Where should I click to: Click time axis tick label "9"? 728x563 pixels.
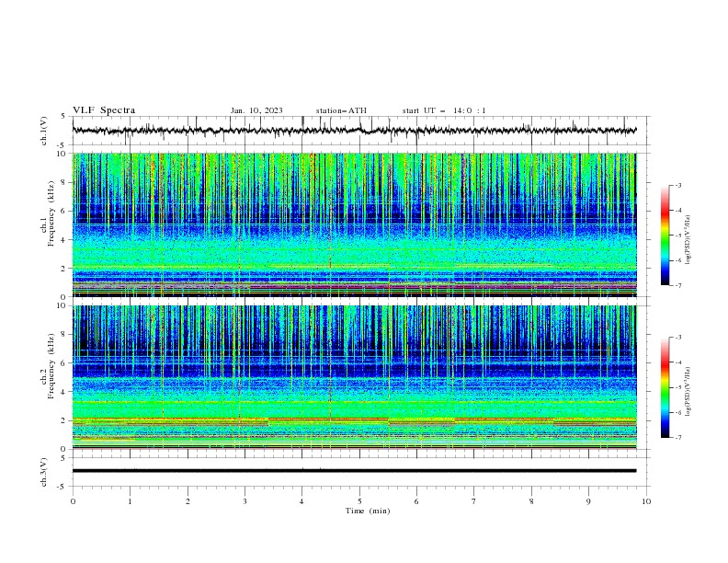(588, 501)
